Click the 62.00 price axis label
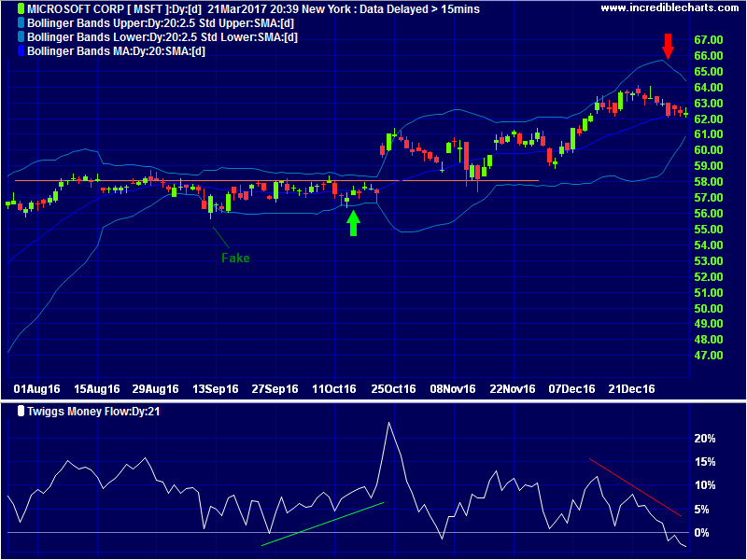The width and height of the screenshot is (747, 560). point(709,119)
